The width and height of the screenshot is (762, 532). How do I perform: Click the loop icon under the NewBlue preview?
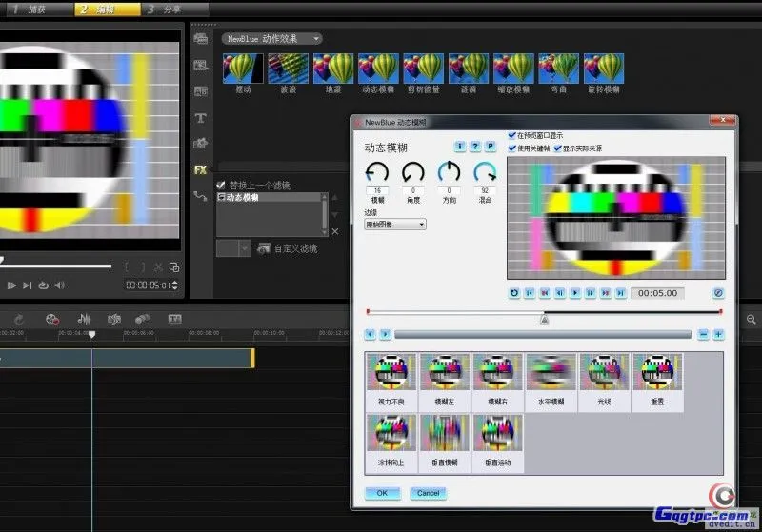pyautogui.click(x=514, y=293)
